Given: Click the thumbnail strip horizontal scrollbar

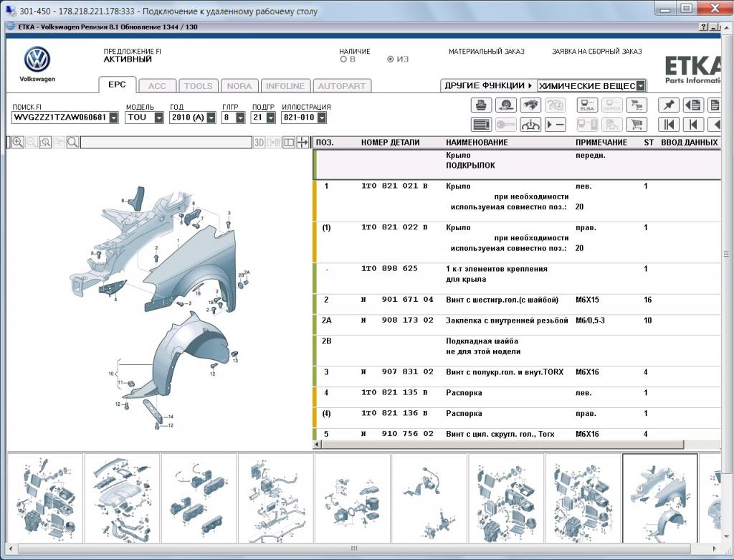Looking at the screenshot, I should point(354,549).
